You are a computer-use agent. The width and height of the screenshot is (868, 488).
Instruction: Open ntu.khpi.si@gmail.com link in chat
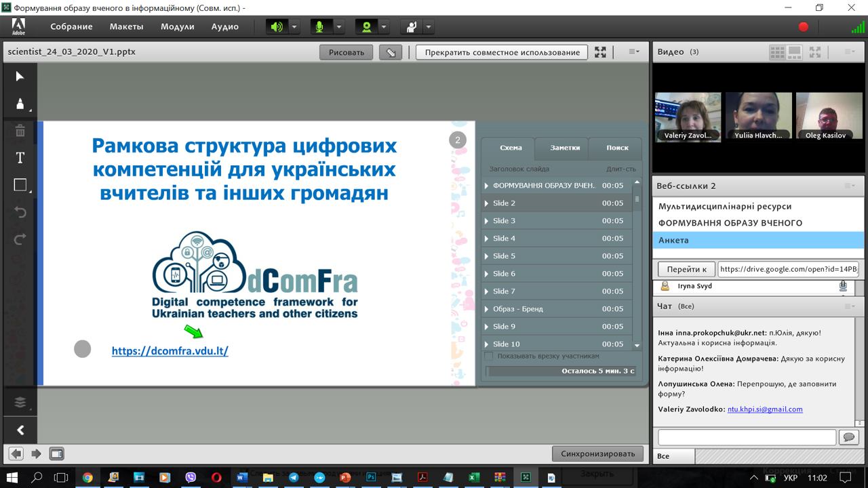(765, 409)
